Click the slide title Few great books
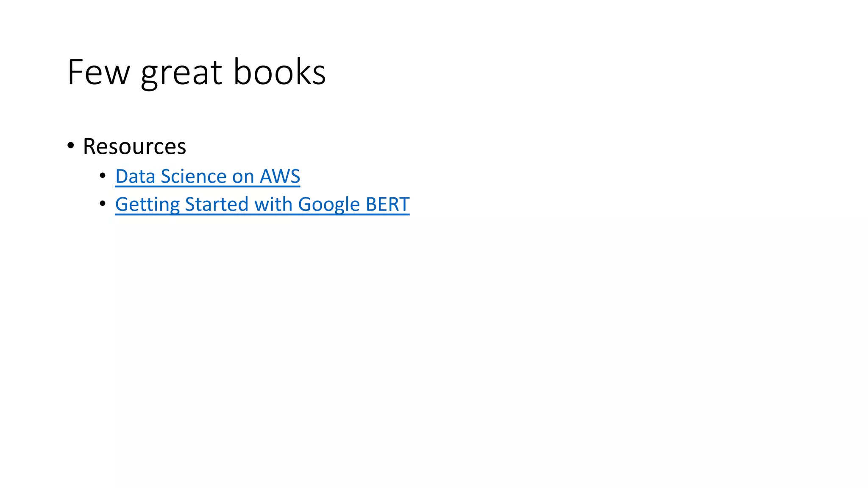Screen dimensions: 868x488 click(x=196, y=72)
